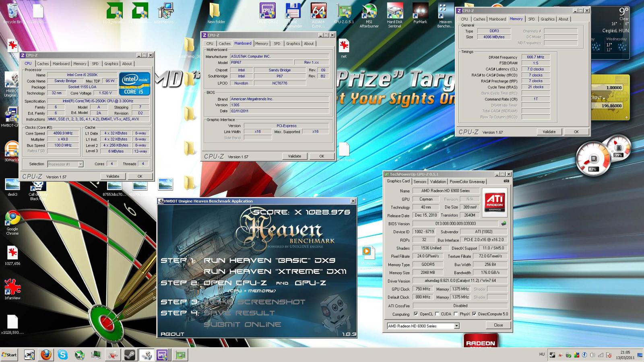Click RUN HEAVEN "XTREME" DX11
Image resolution: width=644 pixels, height=362 pixels.
(x=275, y=271)
